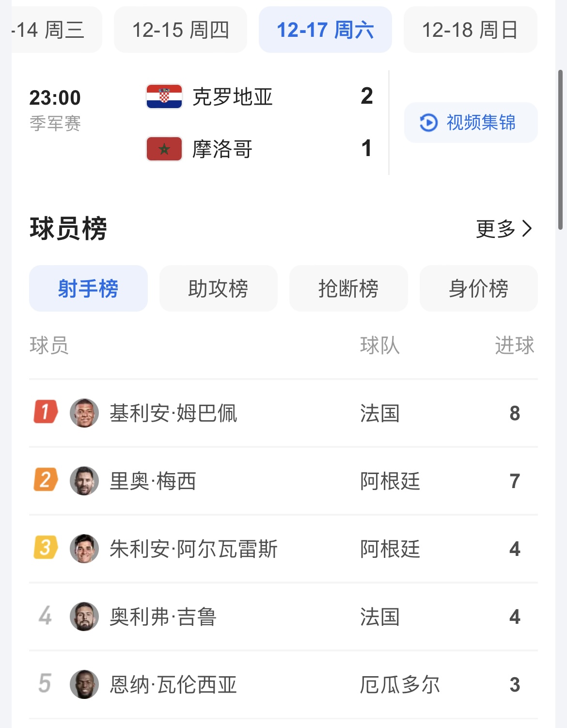
Task: Switch to the 身价榜 tab
Action: pos(479,288)
